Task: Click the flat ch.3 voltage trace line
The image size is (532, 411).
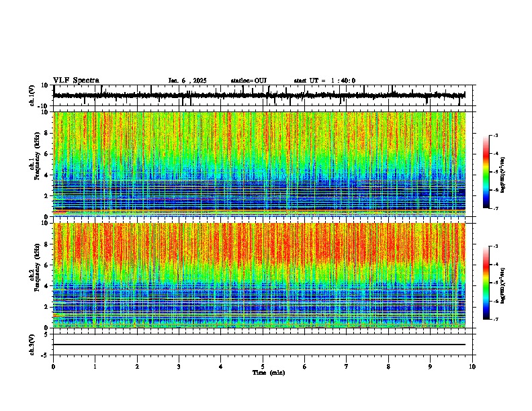Action: click(259, 345)
